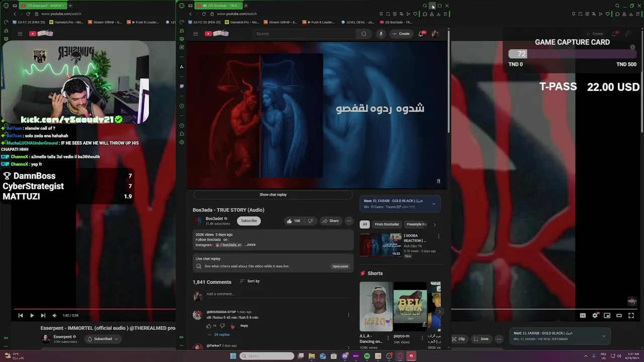Open the account avatar menu on YouTube
This screenshot has width=644, height=362.
(x=435, y=34)
